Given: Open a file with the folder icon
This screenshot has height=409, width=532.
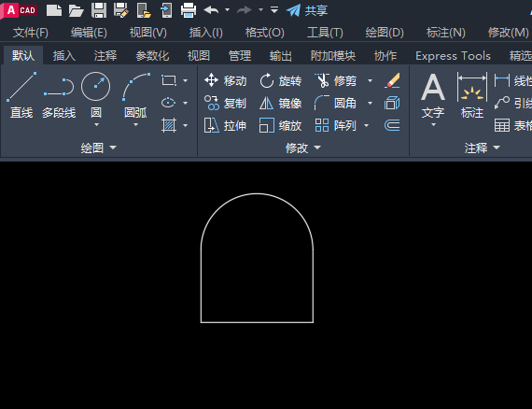Looking at the screenshot, I should click(x=76, y=10).
